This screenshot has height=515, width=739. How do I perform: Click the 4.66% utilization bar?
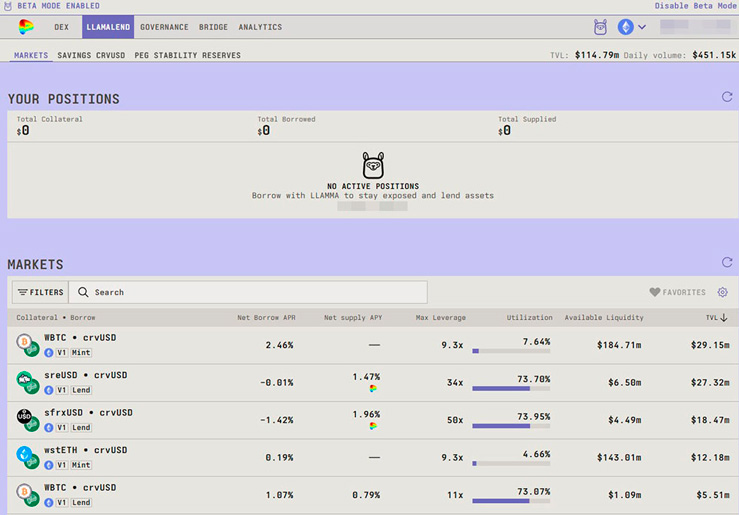click(511, 464)
